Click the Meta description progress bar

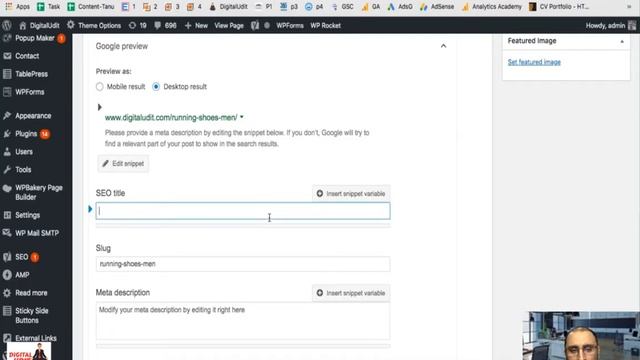point(243,346)
